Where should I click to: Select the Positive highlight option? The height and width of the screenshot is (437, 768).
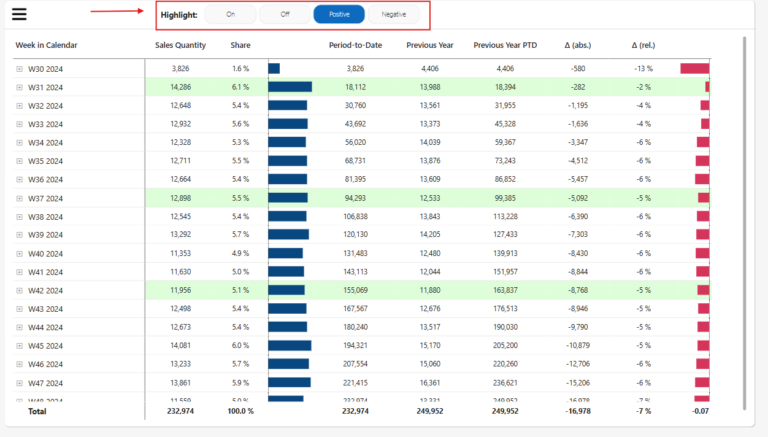pyautogui.click(x=339, y=14)
